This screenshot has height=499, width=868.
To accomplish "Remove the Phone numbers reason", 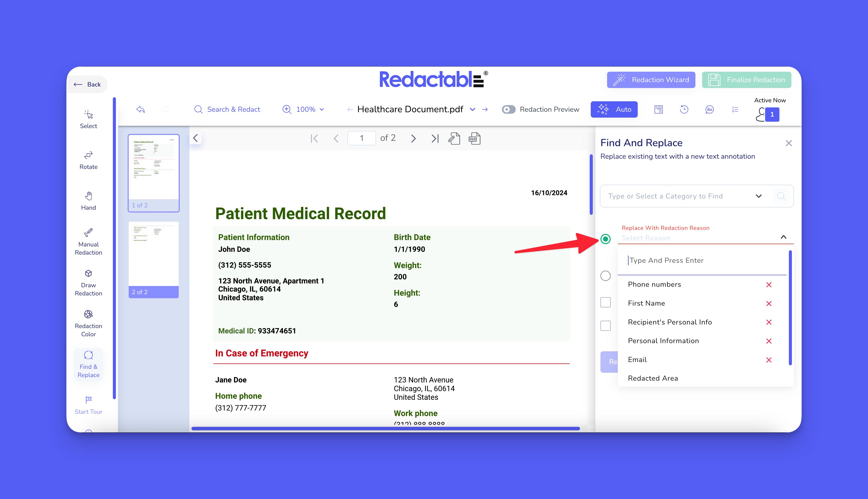I will coord(768,285).
